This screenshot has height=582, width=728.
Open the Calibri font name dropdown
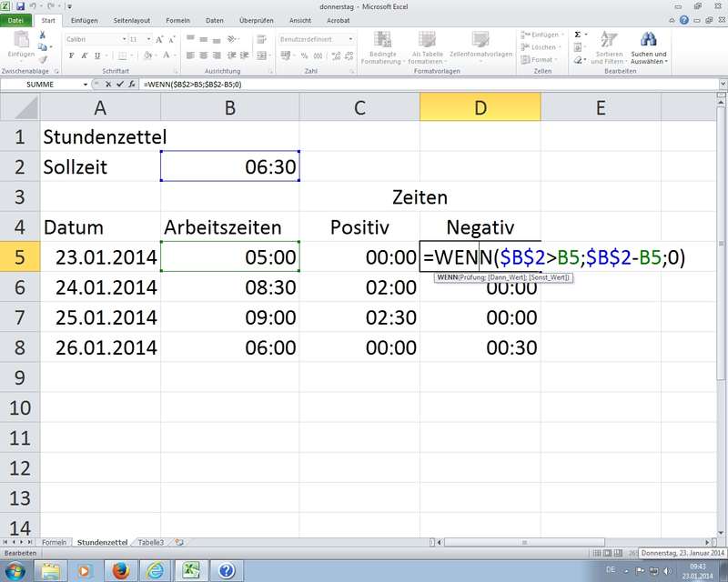[125, 39]
